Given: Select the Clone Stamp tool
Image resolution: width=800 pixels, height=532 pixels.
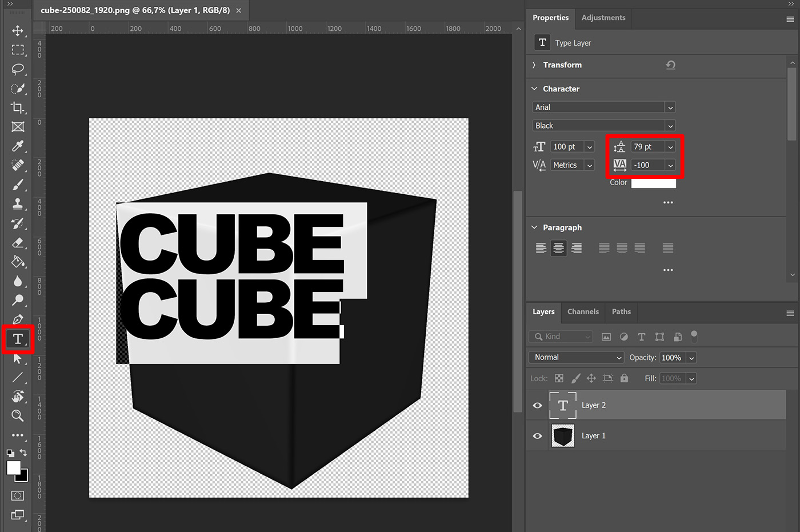Looking at the screenshot, I should 18,204.
